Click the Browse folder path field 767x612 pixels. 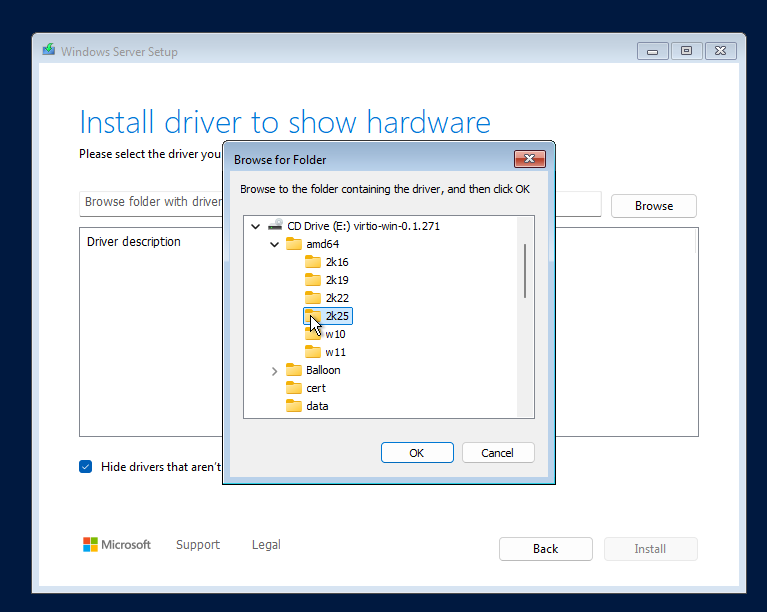tap(150, 202)
